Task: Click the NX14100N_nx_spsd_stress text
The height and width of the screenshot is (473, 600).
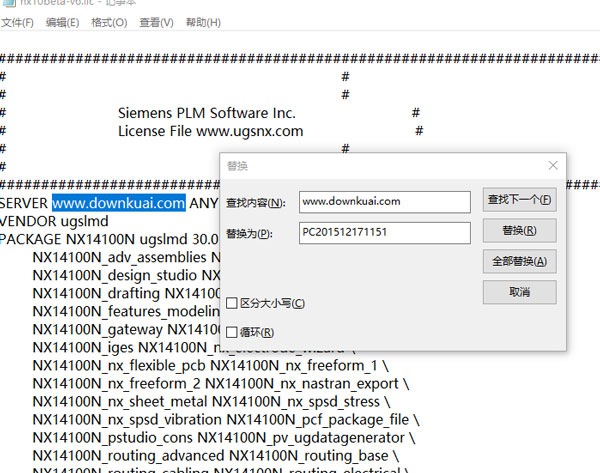Action: [x=296, y=401]
